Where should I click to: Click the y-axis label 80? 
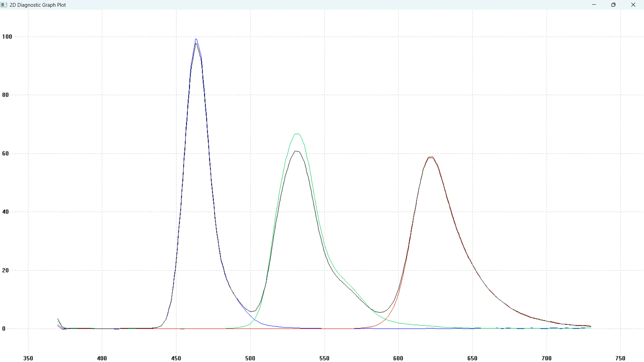[5, 95]
